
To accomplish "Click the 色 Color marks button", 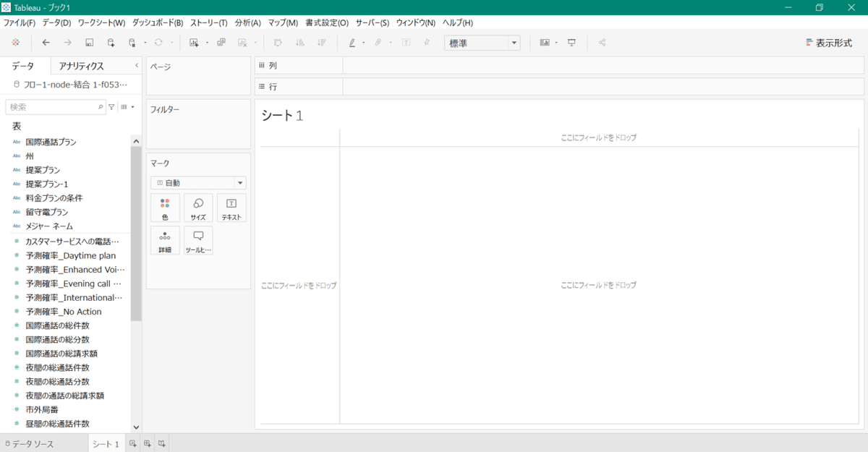I will click(165, 208).
